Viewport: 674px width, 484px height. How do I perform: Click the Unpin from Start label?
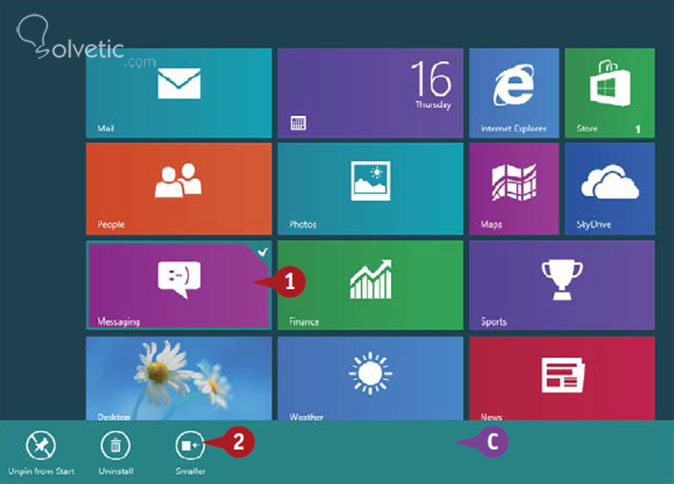tap(41, 471)
